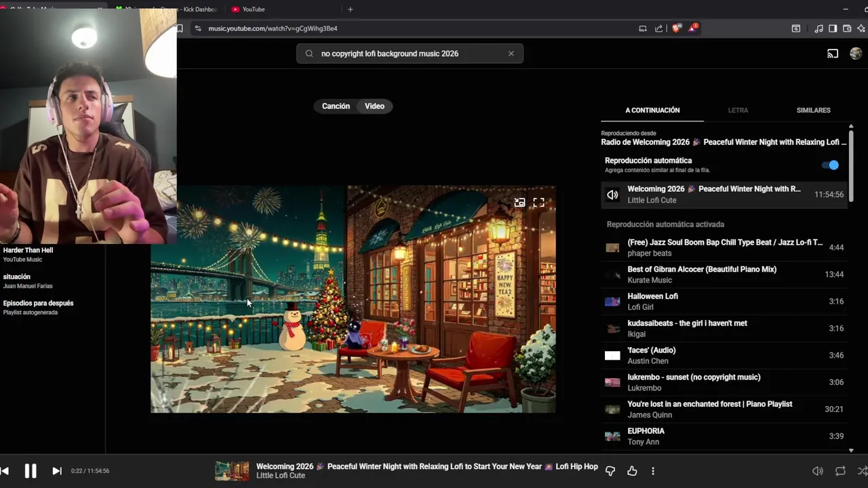Click the share icon in address bar
Viewport: 868px width, 488px height.
[659, 28]
